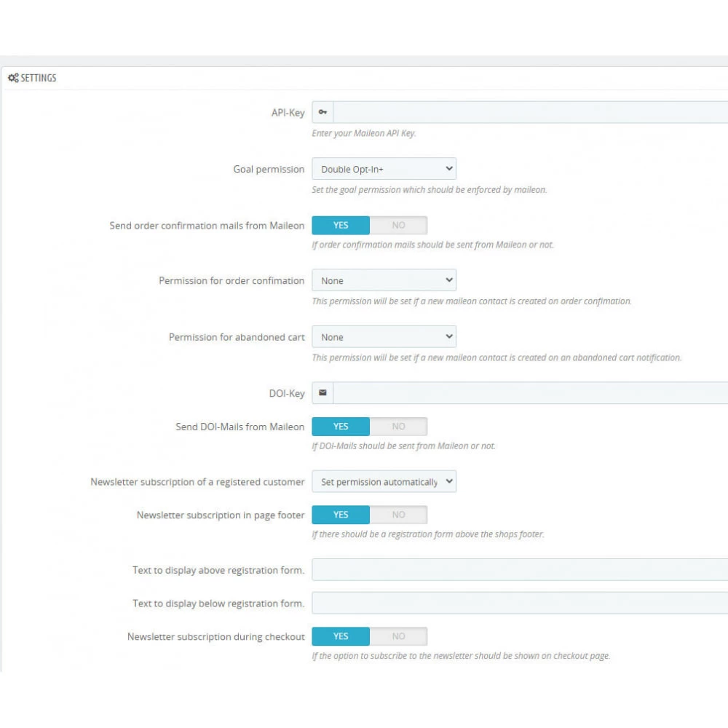Click the SETTINGS panel heading text
This screenshot has width=728, height=728.
39,78
